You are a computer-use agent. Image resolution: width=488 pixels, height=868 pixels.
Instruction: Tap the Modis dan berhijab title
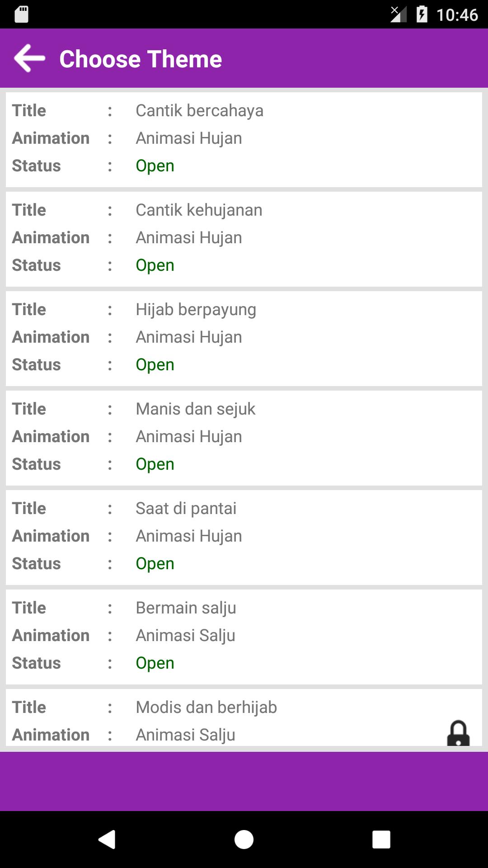pos(206,708)
